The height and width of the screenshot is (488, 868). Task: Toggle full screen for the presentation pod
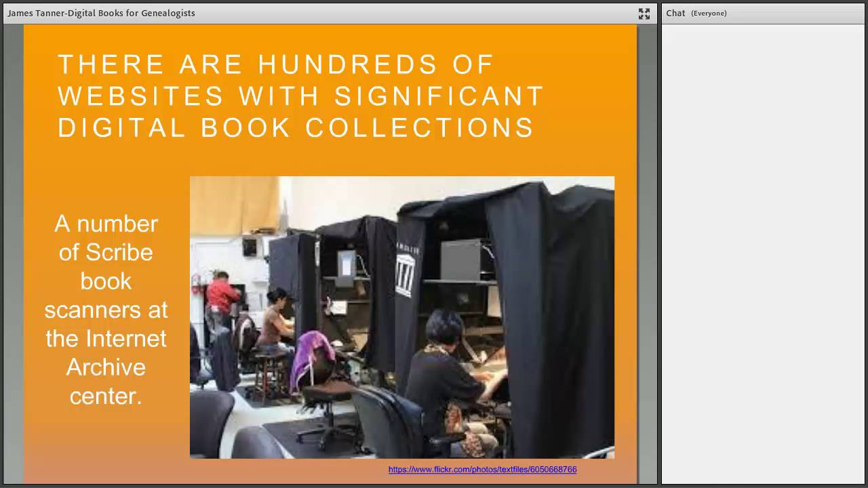click(x=644, y=14)
